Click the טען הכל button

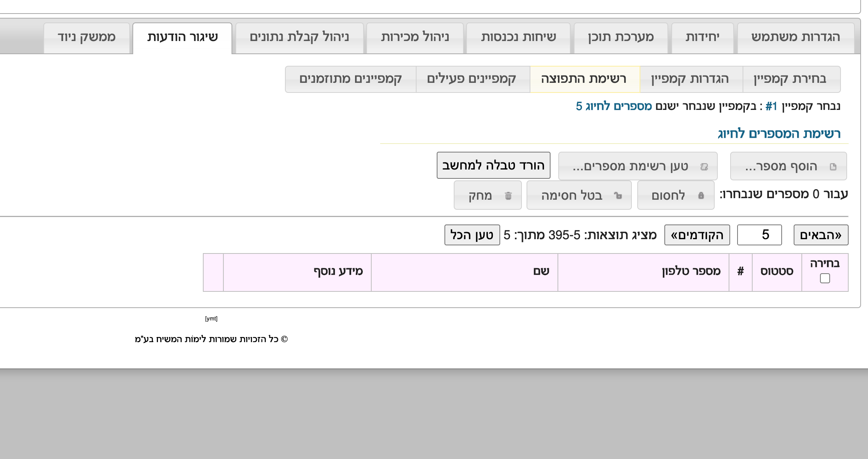point(472,235)
